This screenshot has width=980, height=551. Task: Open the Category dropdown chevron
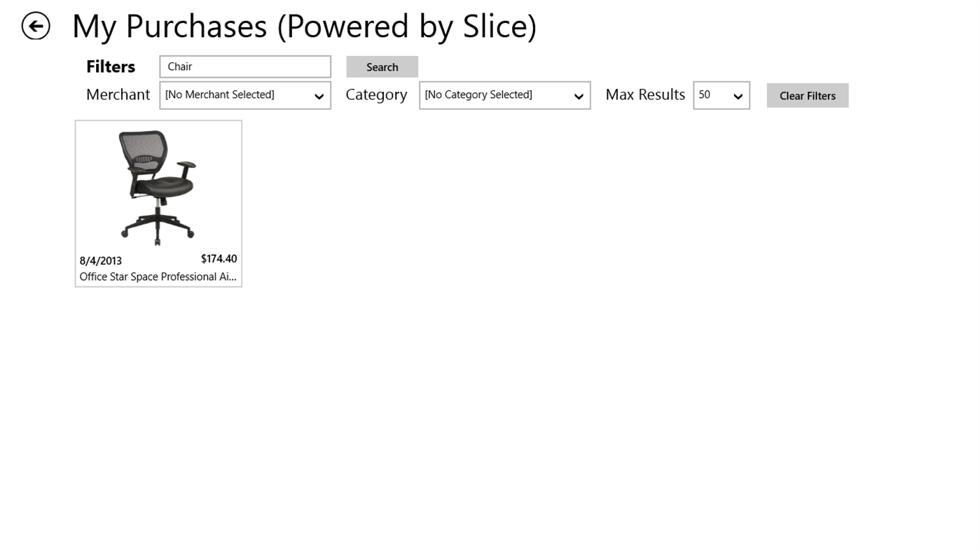click(578, 96)
